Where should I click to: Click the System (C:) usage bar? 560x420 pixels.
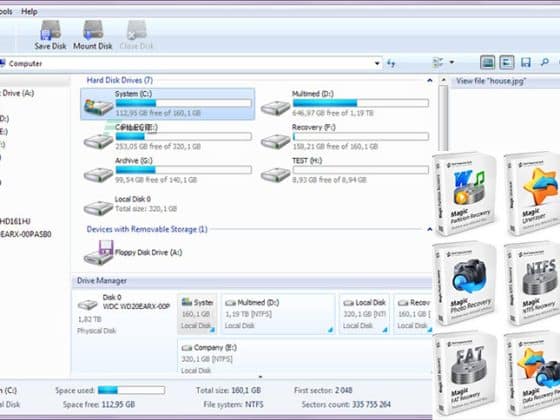coord(184,104)
